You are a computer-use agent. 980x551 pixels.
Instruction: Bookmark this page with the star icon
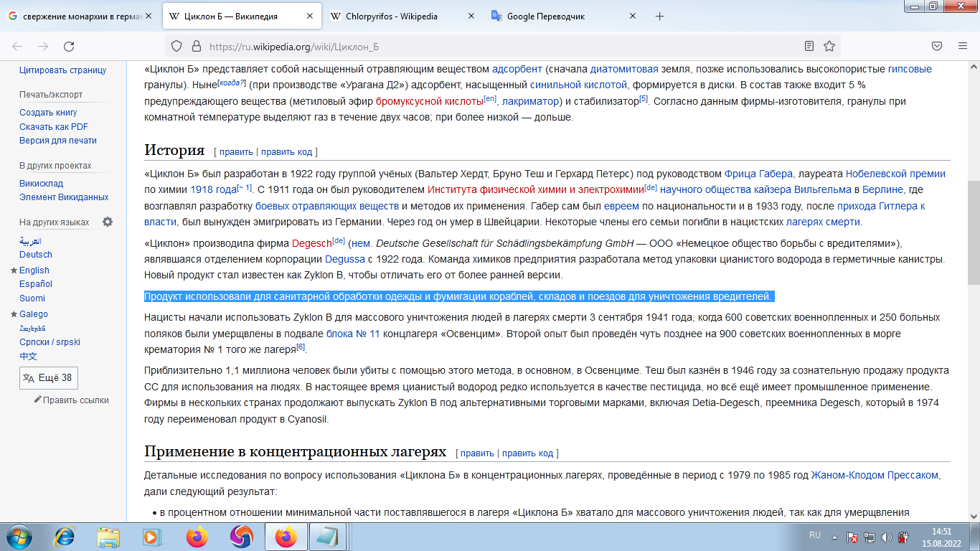tap(829, 47)
